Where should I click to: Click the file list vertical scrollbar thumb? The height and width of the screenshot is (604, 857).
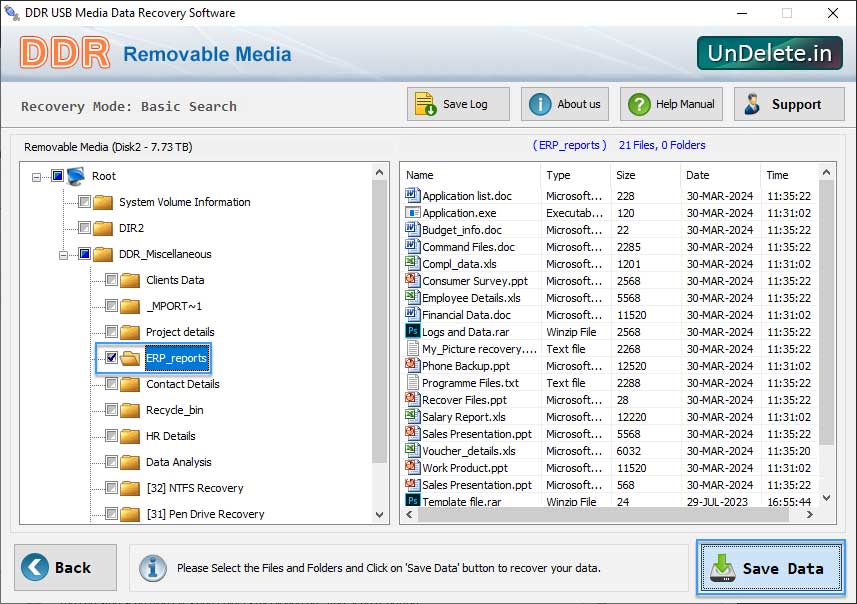[826, 312]
